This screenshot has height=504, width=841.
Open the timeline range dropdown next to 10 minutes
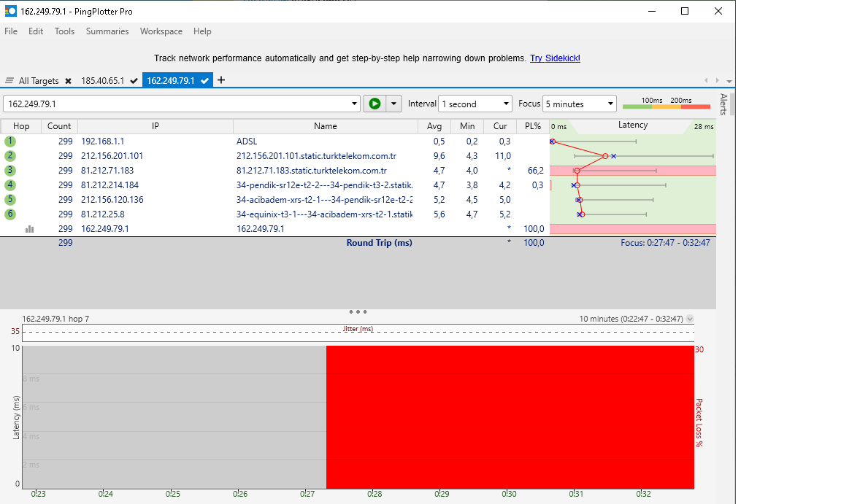691,319
